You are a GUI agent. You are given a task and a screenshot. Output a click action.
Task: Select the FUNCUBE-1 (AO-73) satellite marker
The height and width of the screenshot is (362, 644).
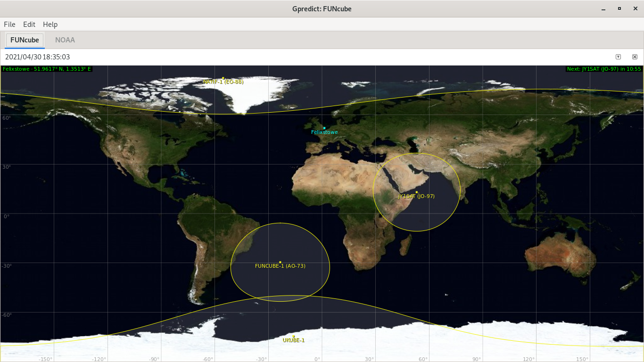tap(280, 262)
